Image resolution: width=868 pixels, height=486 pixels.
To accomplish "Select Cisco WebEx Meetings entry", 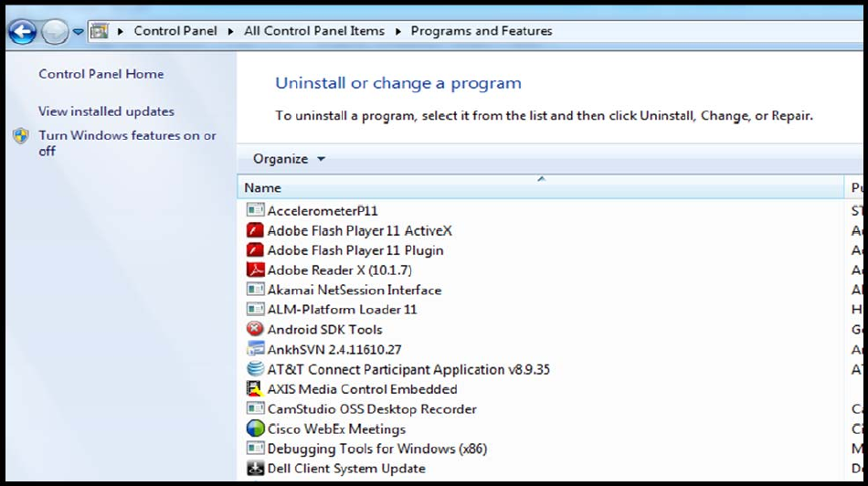I will [x=336, y=428].
